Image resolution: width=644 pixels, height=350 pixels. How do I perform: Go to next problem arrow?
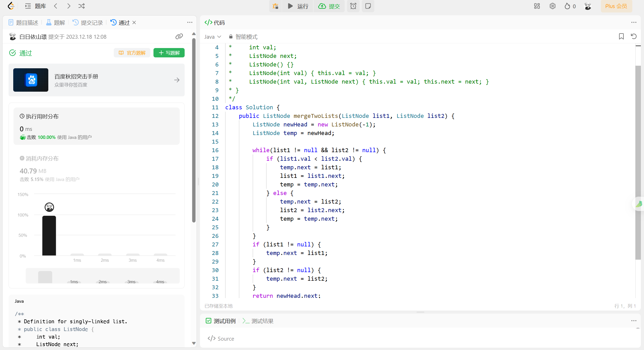tap(69, 6)
